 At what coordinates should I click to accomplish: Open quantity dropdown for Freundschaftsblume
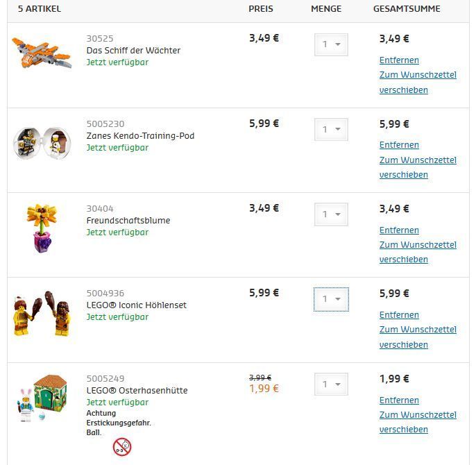pyautogui.click(x=331, y=214)
